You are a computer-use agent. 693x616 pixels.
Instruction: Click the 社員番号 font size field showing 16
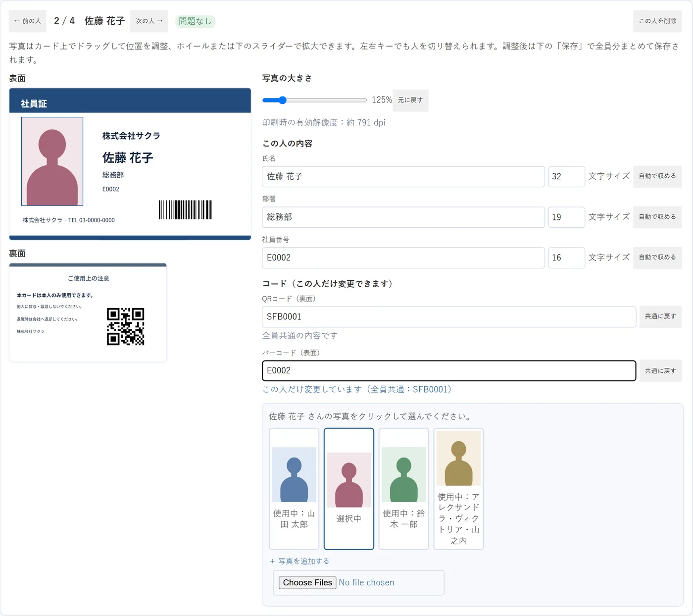pyautogui.click(x=566, y=257)
